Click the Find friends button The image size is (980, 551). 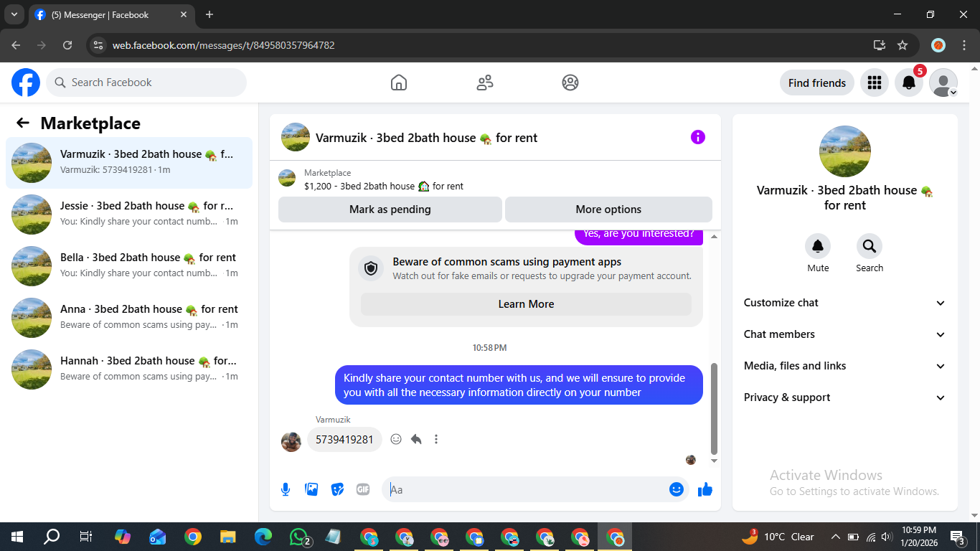817,83
